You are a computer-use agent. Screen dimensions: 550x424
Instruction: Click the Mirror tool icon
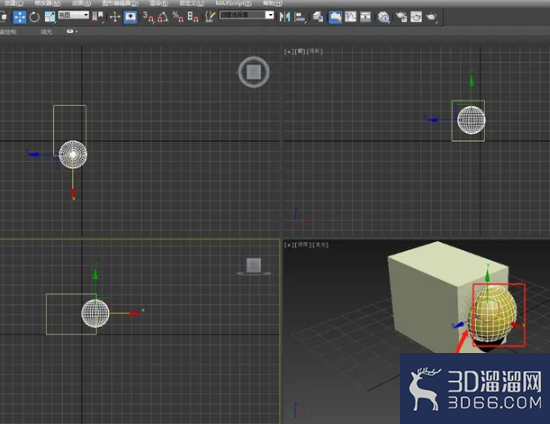pos(284,17)
